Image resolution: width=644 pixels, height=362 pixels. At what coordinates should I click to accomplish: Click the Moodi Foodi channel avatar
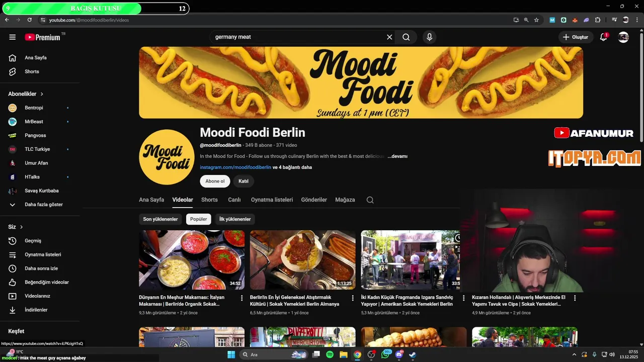(167, 157)
